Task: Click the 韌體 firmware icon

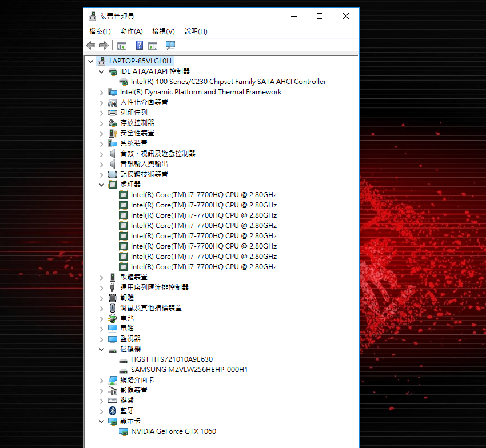Action: click(x=113, y=298)
